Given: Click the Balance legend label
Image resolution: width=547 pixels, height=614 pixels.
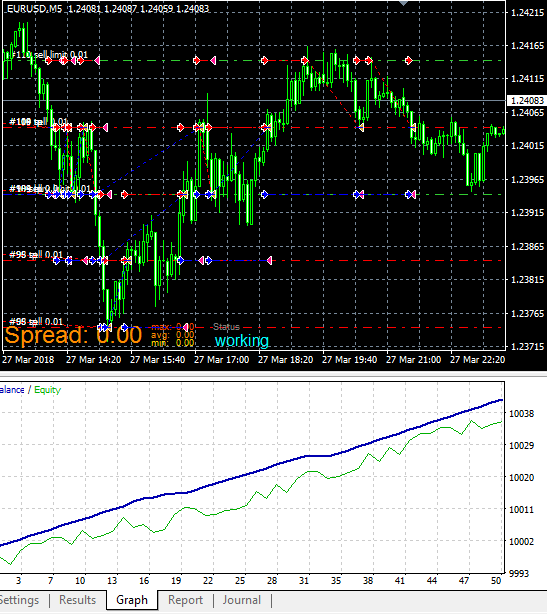Looking at the screenshot, I should pyautogui.click(x=12, y=390).
